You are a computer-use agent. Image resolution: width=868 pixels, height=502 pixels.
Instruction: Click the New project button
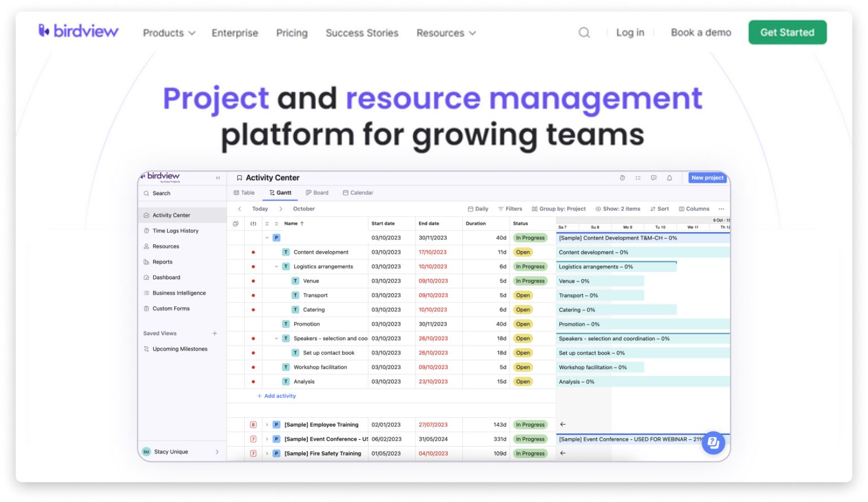coord(707,178)
